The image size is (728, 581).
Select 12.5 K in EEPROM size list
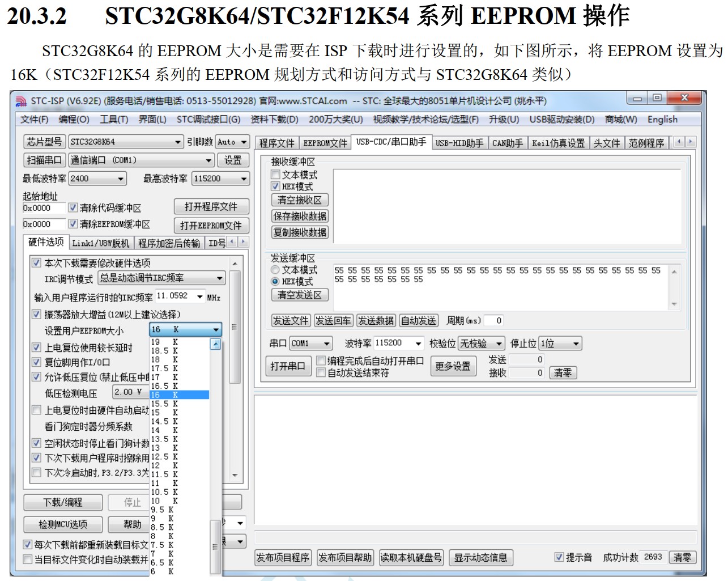point(180,456)
